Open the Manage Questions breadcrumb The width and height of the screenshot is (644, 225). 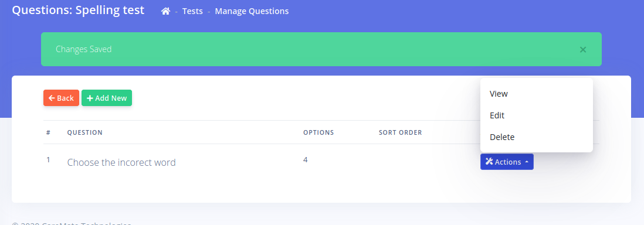point(252,11)
